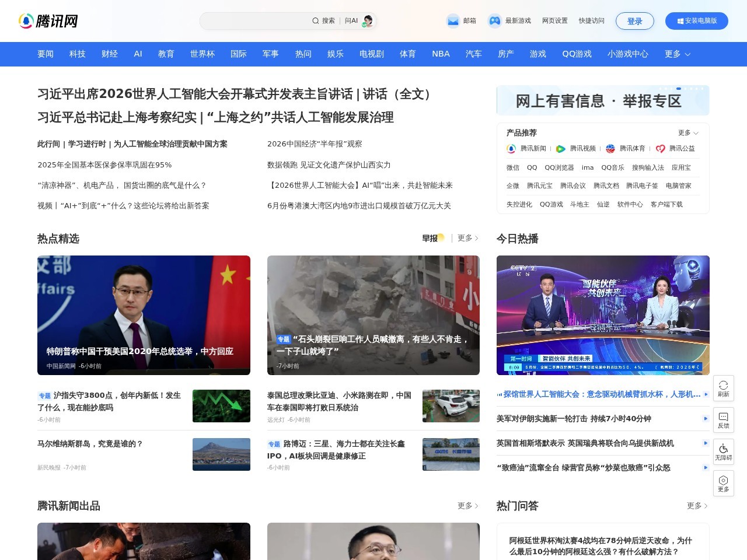
Task: Open 6月份粤港澳大湾区 news line
Action: (x=359, y=206)
